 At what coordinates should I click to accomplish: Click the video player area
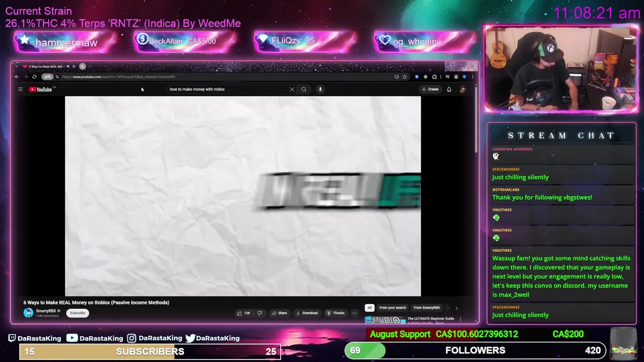tap(243, 196)
